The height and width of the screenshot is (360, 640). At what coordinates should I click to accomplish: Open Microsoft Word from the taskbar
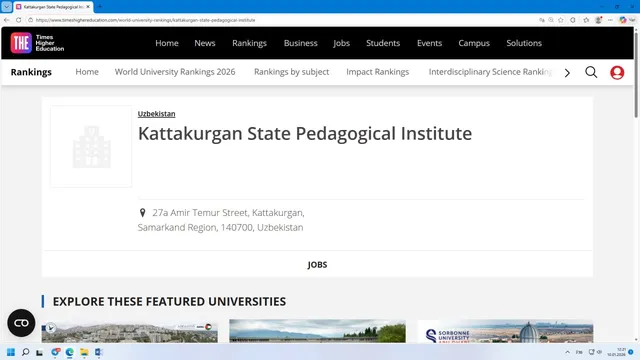[x=98, y=352]
